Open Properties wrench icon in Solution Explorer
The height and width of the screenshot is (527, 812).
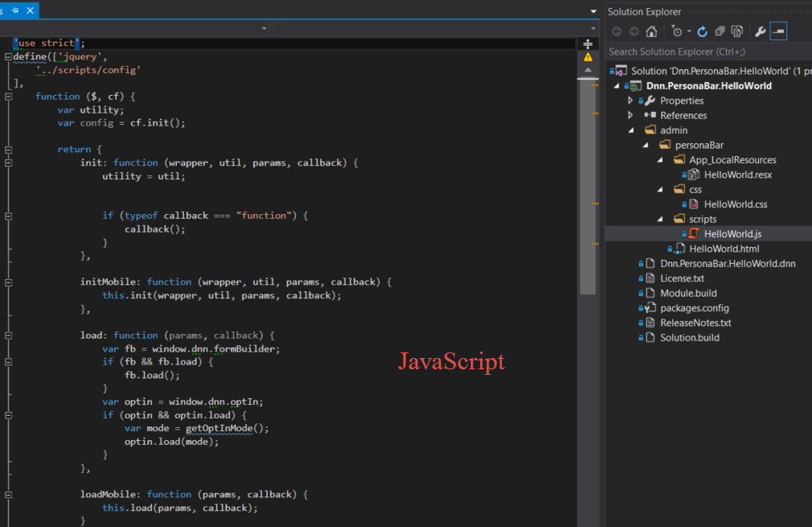[761, 31]
